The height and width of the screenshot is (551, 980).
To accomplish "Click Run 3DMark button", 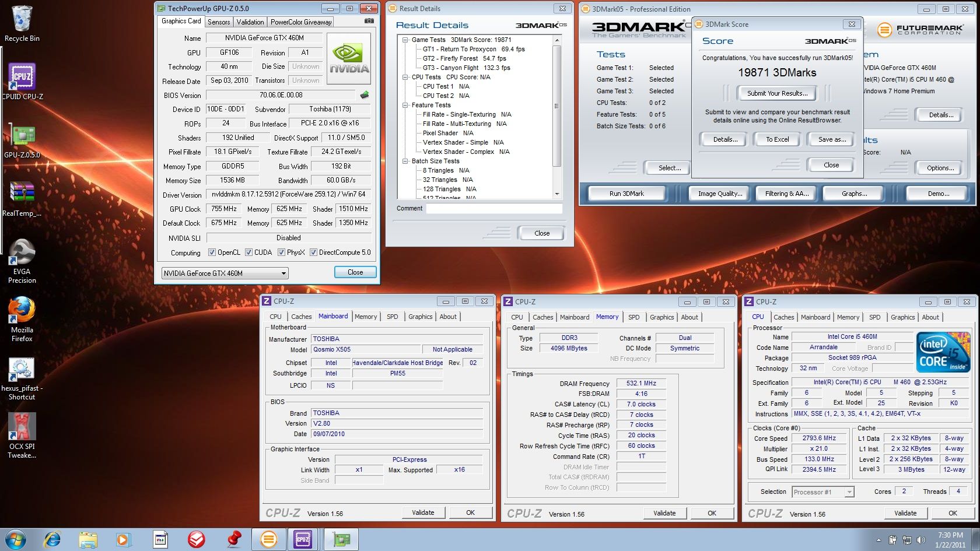I will pos(626,194).
